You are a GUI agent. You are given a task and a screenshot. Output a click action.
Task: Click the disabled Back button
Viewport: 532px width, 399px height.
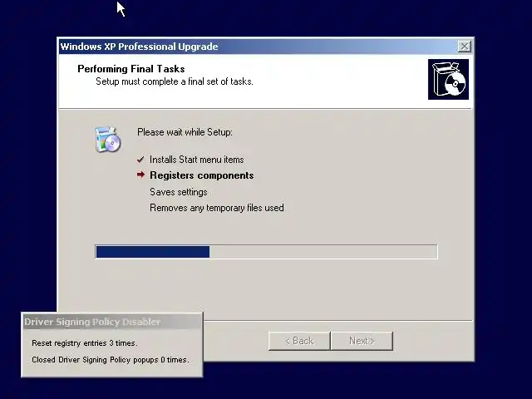click(299, 341)
